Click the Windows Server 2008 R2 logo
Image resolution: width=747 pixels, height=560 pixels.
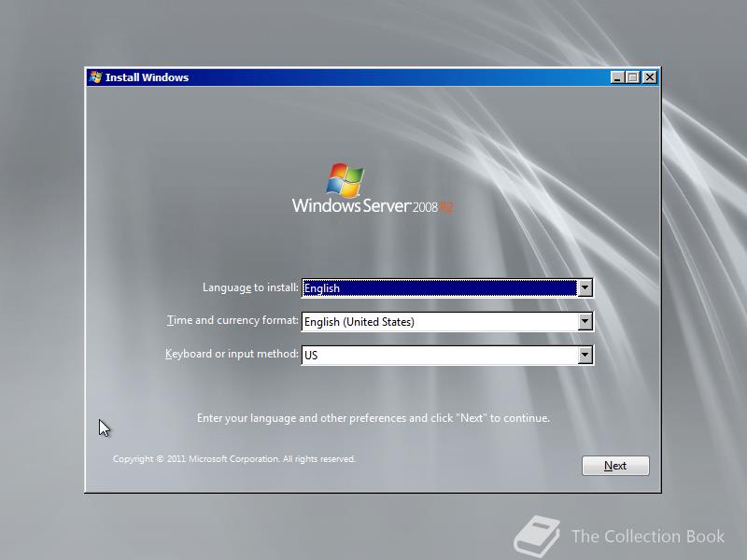pos(373,189)
